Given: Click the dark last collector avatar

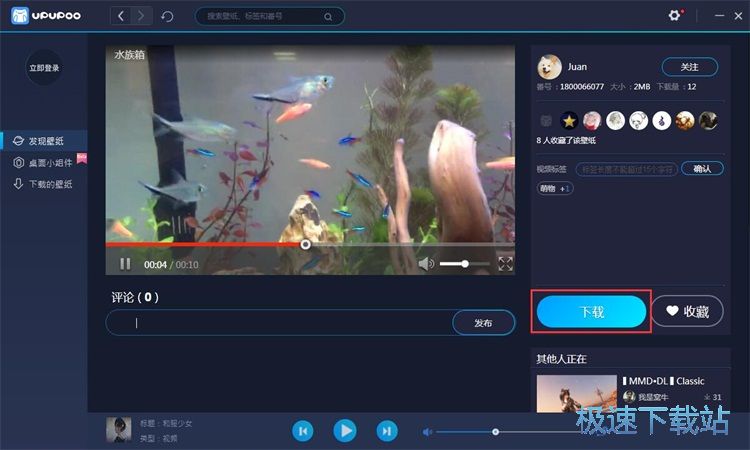Looking at the screenshot, I should (x=708, y=121).
